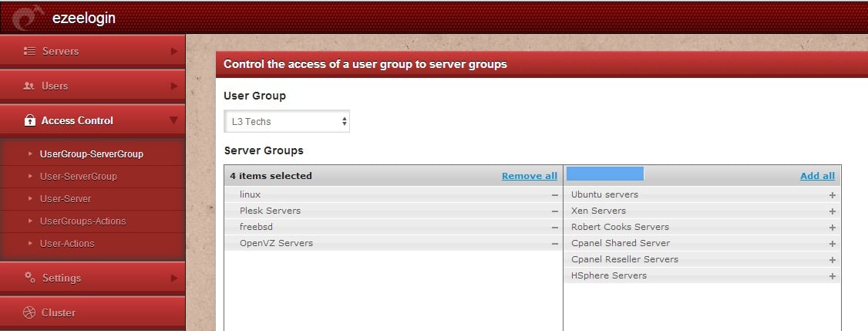The height and width of the screenshot is (331, 868).
Task: Select the Robert Cooks Servers row
Action: pyautogui.click(x=702, y=227)
